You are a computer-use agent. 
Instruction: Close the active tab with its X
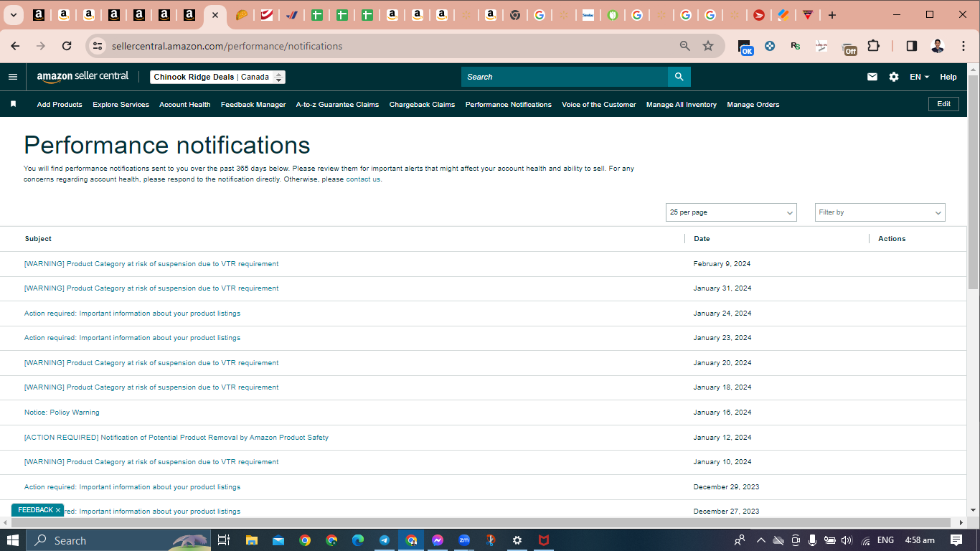point(215,15)
